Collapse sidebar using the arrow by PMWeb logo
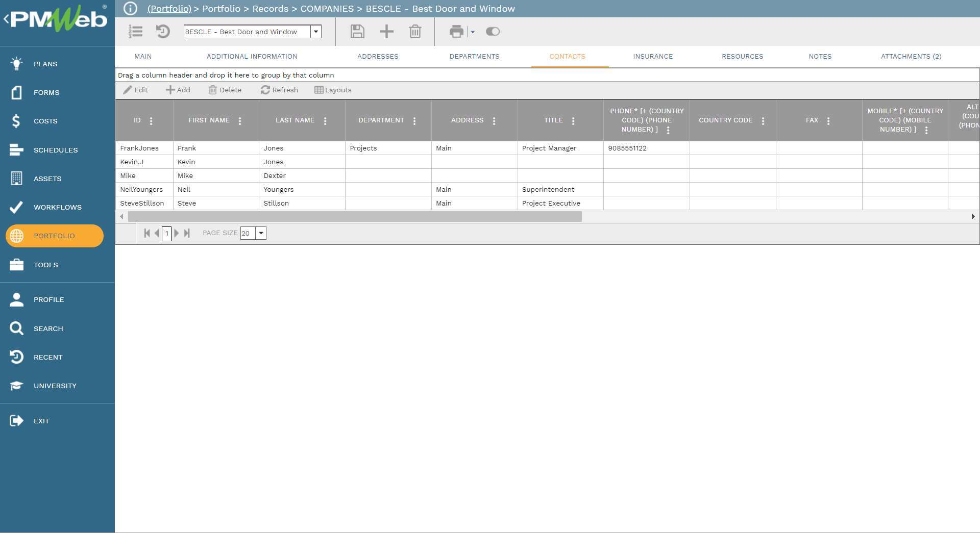980x533 pixels. 6,19
